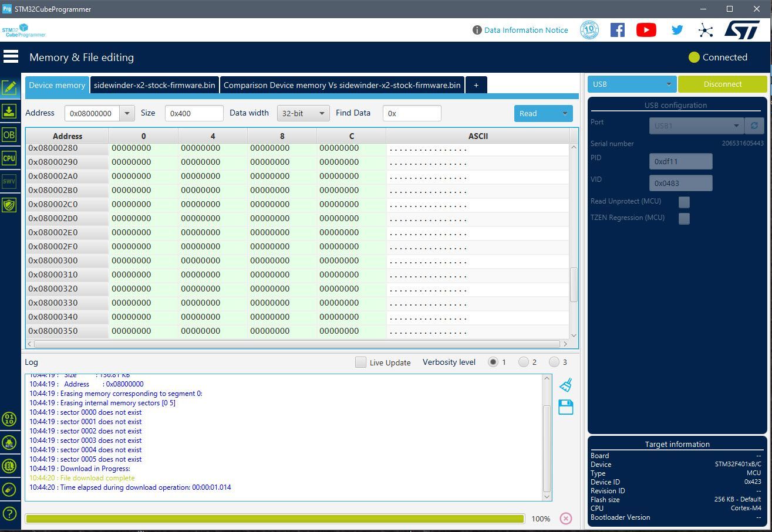The image size is (772, 532).
Task: Save the log using floppy disk icon
Action: click(x=566, y=408)
